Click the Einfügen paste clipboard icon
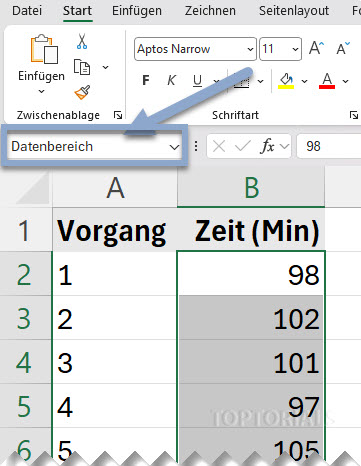The image size is (361, 466). tap(44, 49)
